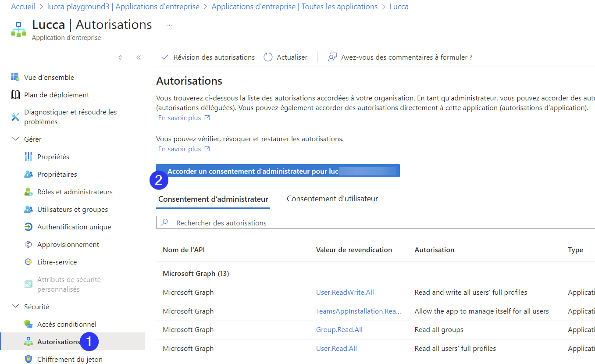Click the Propriétaires people icon

click(x=29, y=174)
